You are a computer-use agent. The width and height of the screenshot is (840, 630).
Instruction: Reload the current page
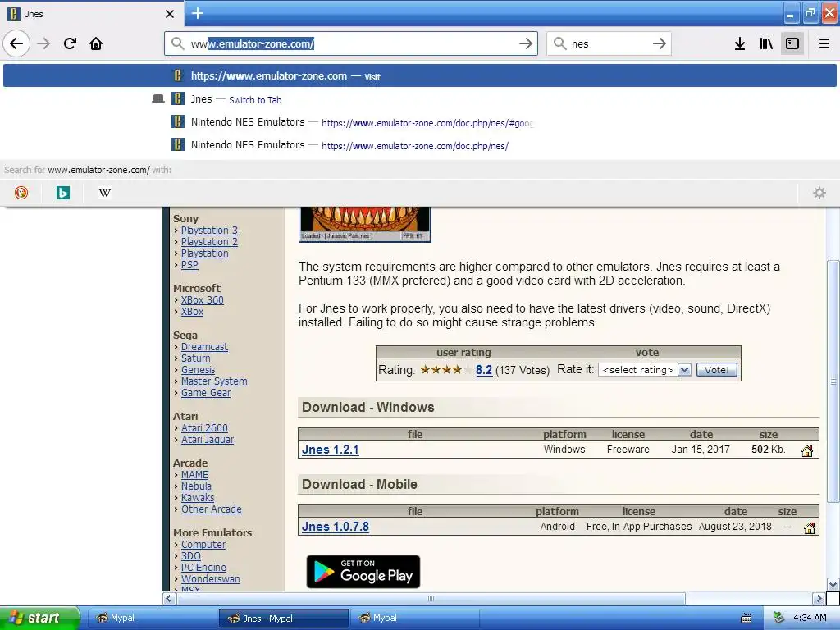[70, 43]
